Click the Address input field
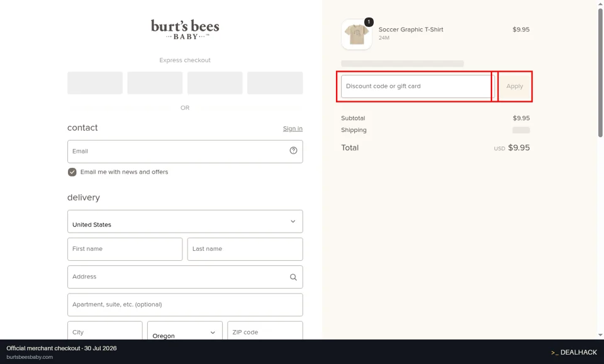Screen dimensions: 604x364 click(185, 277)
